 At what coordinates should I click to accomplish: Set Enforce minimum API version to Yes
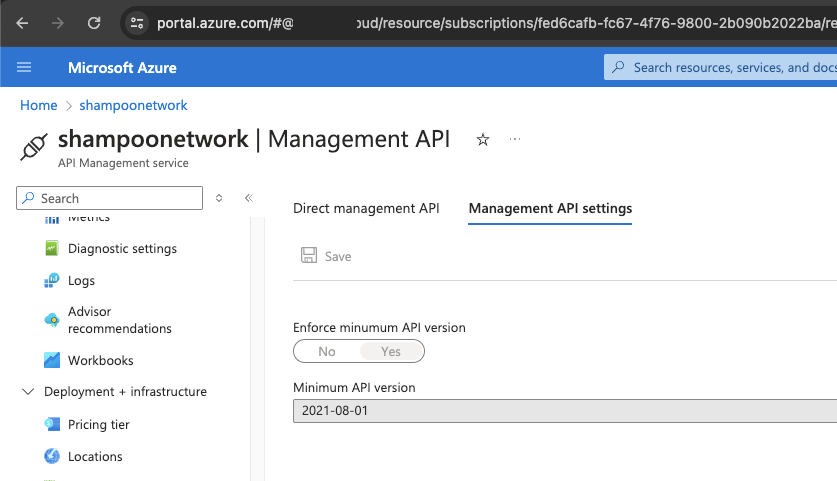pyautogui.click(x=391, y=351)
